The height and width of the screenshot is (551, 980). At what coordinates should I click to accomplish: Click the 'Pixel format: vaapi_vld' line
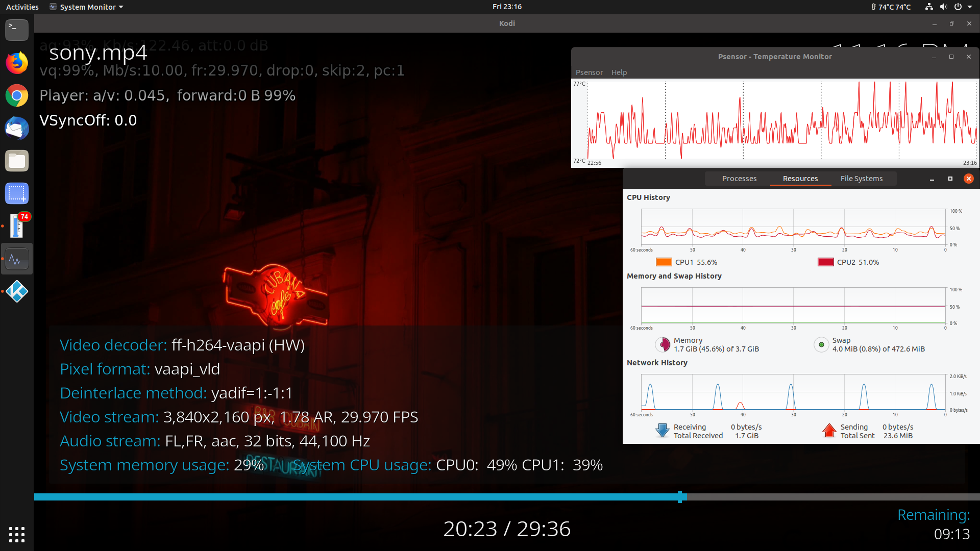pyautogui.click(x=140, y=369)
